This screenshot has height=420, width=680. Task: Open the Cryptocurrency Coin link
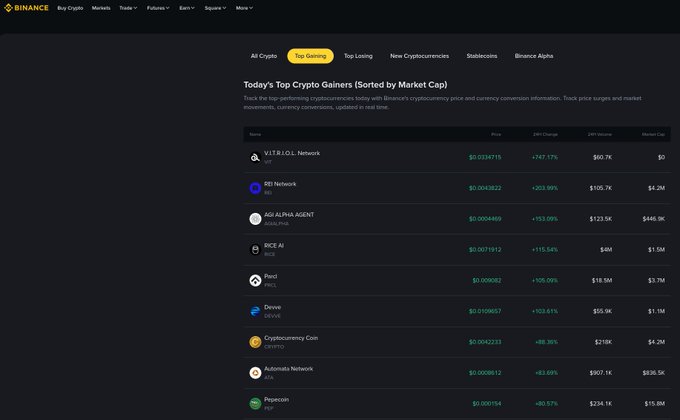click(291, 338)
